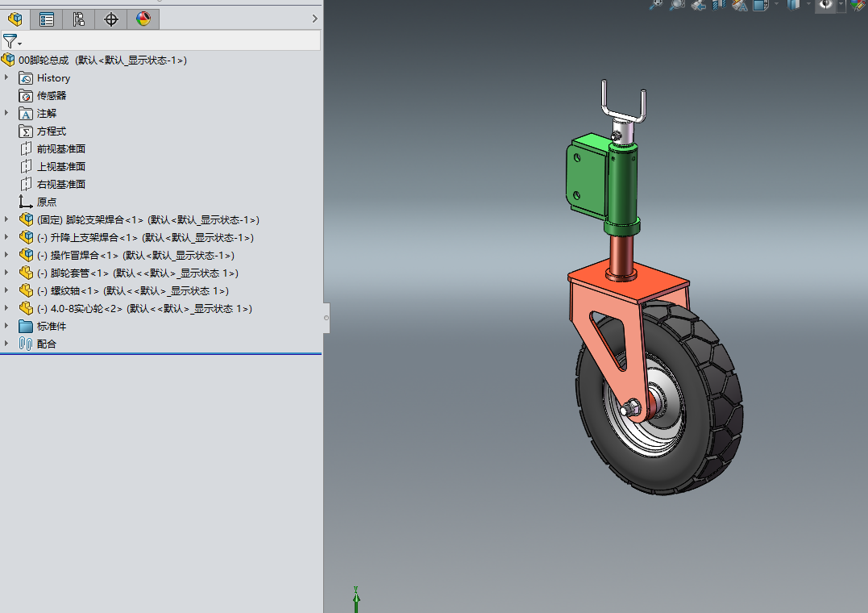868x613 pixels.
Task: Select the History label text
Action: pos(54,78)
